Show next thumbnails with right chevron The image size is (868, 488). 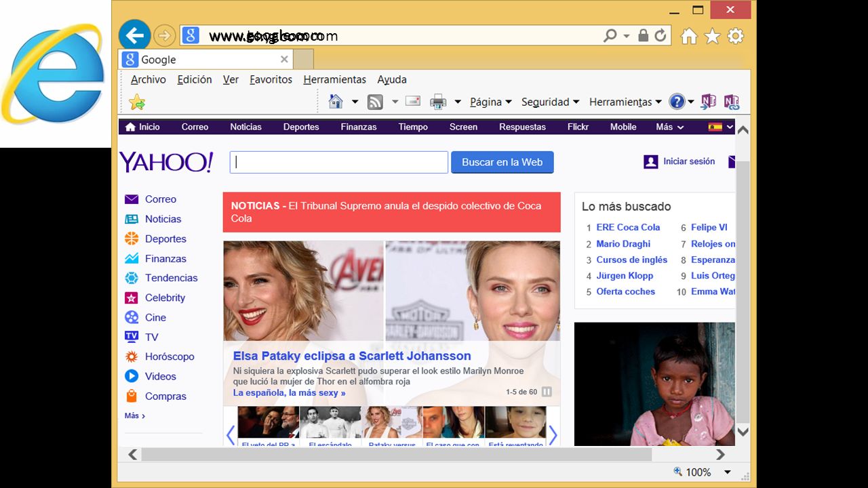(553, 434)
